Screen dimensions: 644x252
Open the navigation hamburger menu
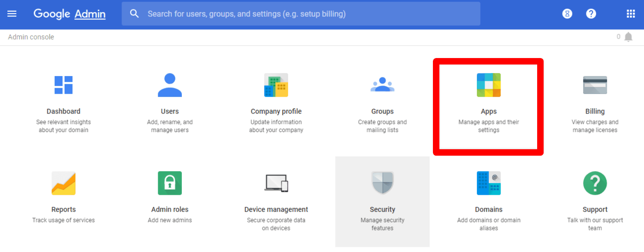[12, 13]
